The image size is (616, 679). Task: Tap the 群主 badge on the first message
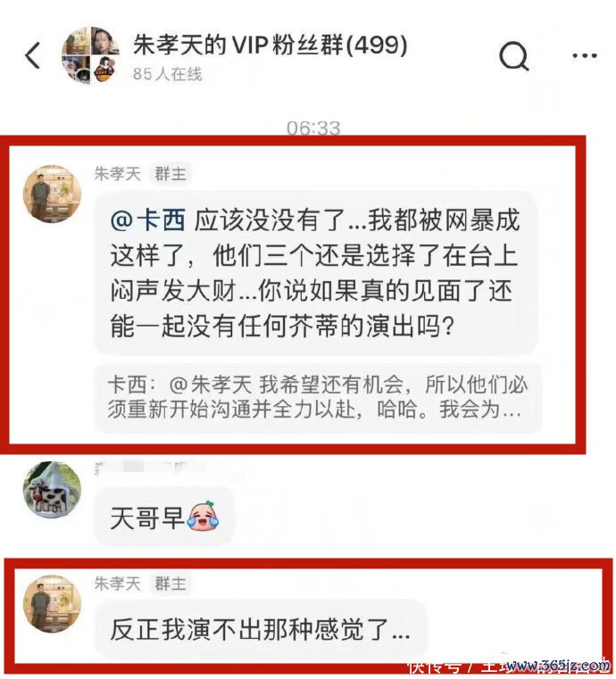(171, 174)
